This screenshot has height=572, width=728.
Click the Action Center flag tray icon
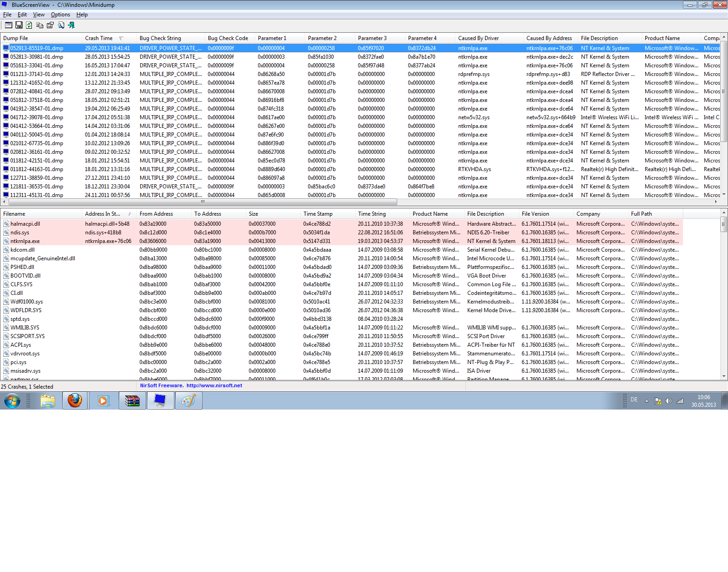[657, 401]
